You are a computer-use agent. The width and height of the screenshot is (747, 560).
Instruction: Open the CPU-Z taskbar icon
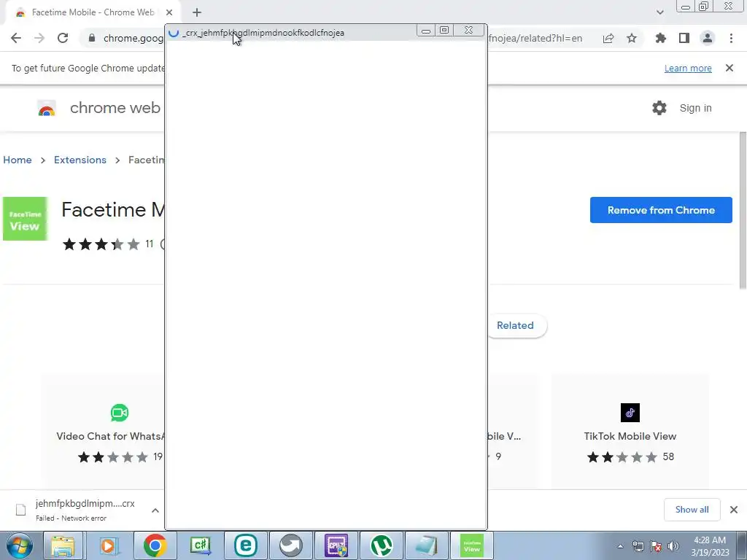[x=336, y=545]
